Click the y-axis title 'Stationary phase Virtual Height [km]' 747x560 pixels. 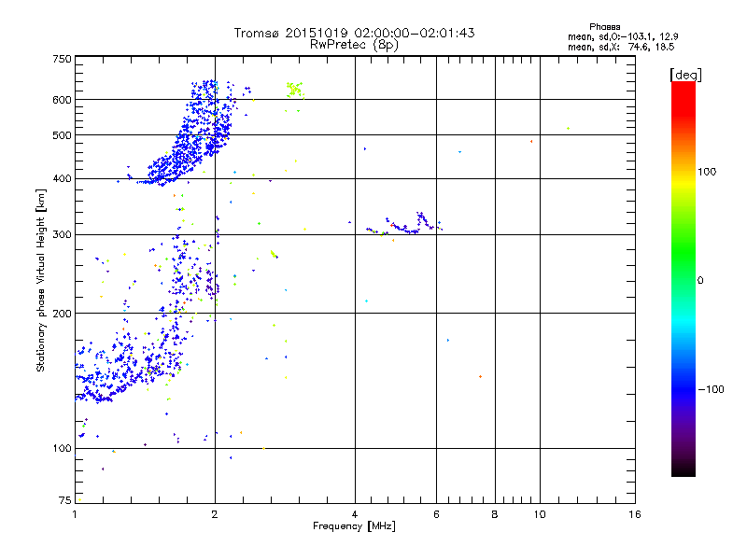[41, 280]
